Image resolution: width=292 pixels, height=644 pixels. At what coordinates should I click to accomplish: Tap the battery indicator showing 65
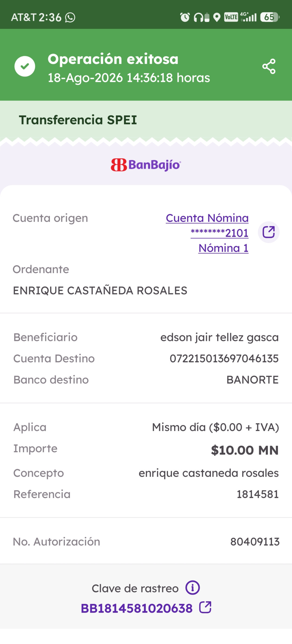[270, 17]
